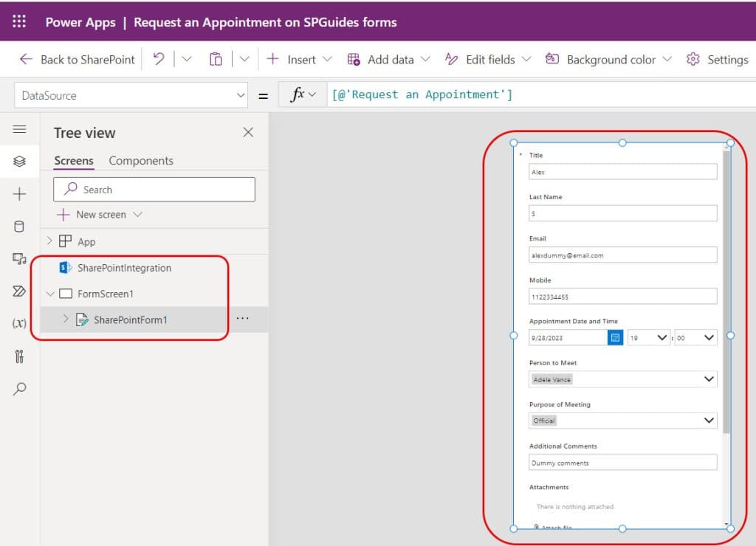
Task: Select SharePointIntegration in the tree
Action: click(124, 268)
